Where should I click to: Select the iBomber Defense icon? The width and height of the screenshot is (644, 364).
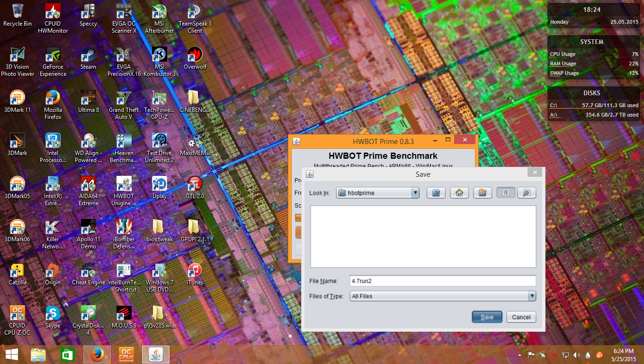(x=124, y=234)
